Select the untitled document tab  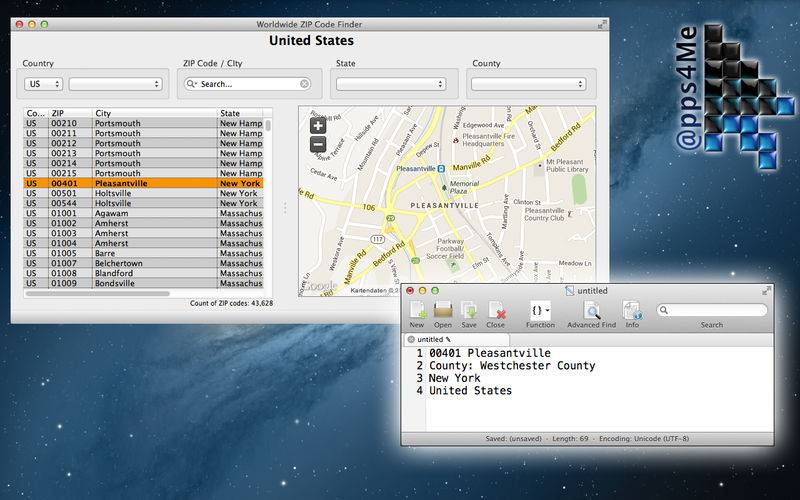(457, 339)
